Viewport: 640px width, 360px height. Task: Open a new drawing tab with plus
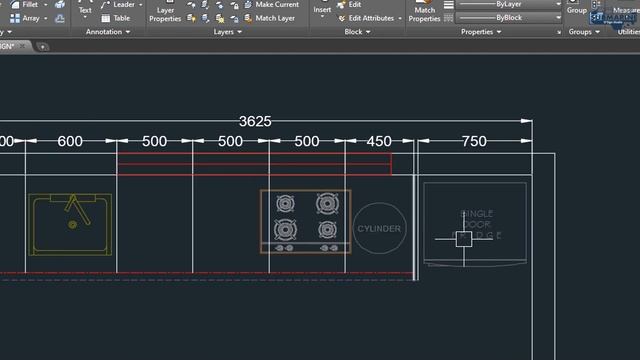click(42, 47)
